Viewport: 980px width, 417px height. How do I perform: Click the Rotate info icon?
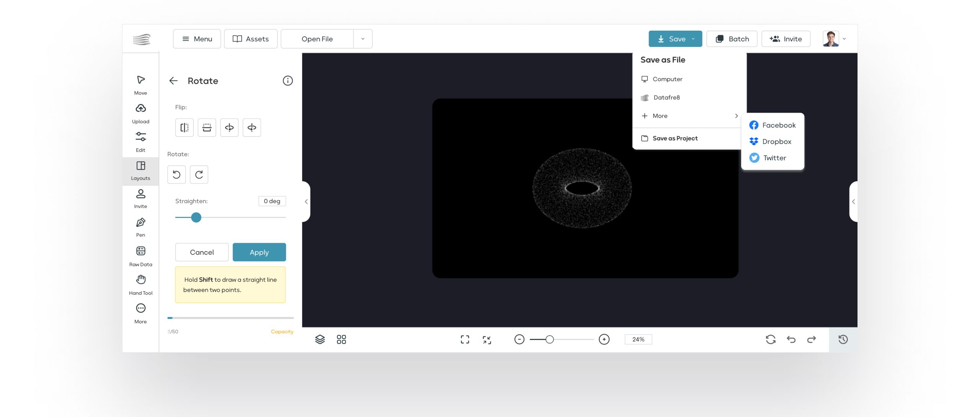tap(287, 81)
